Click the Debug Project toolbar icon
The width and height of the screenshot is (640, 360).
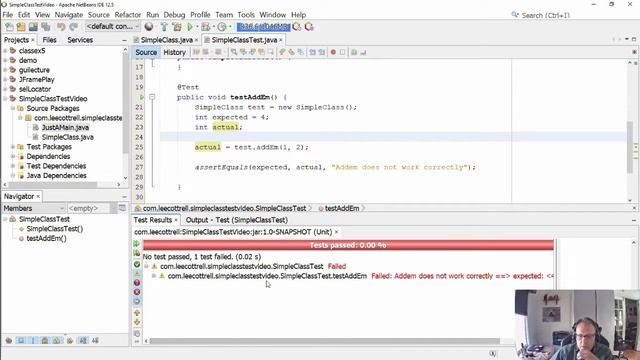click(x=206, y=27)
